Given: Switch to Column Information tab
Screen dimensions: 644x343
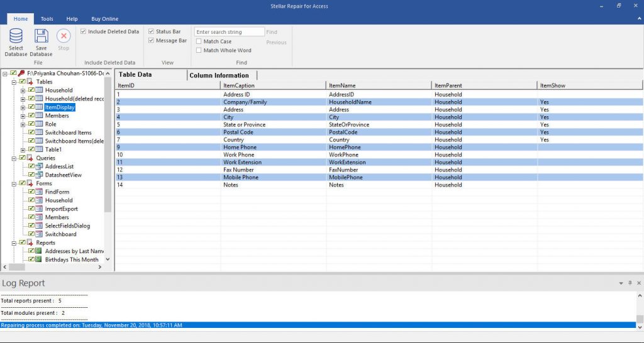Looking at the screenshot, I should 222,75.
